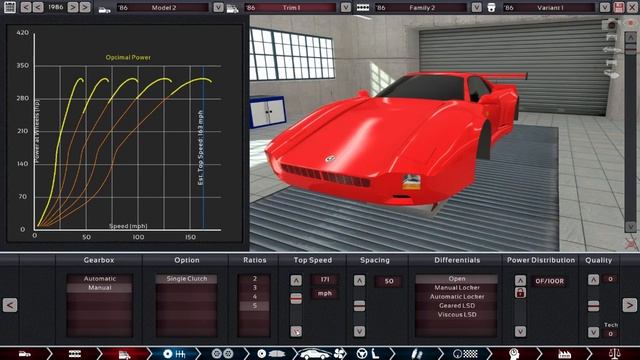Click the save floppy disk icon

[619, 7]
